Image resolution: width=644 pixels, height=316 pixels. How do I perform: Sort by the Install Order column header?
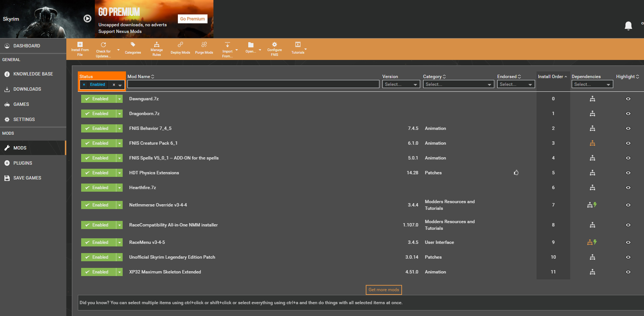[x=552, y=77]
